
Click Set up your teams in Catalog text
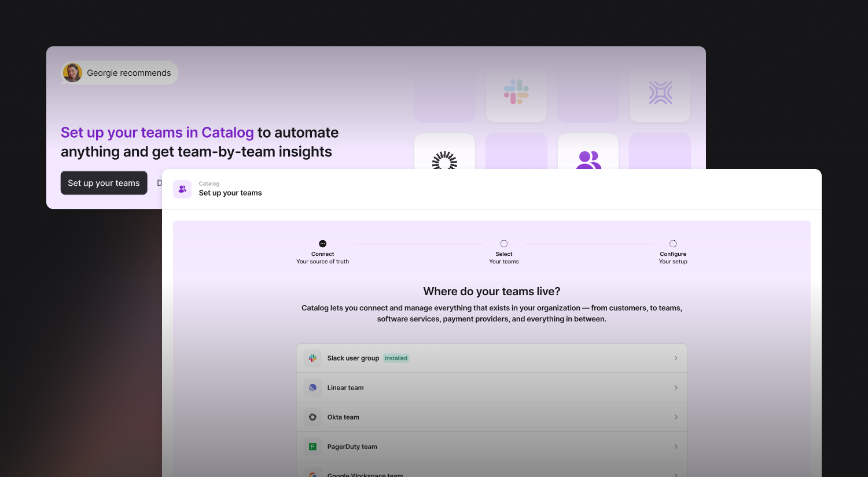157,133
